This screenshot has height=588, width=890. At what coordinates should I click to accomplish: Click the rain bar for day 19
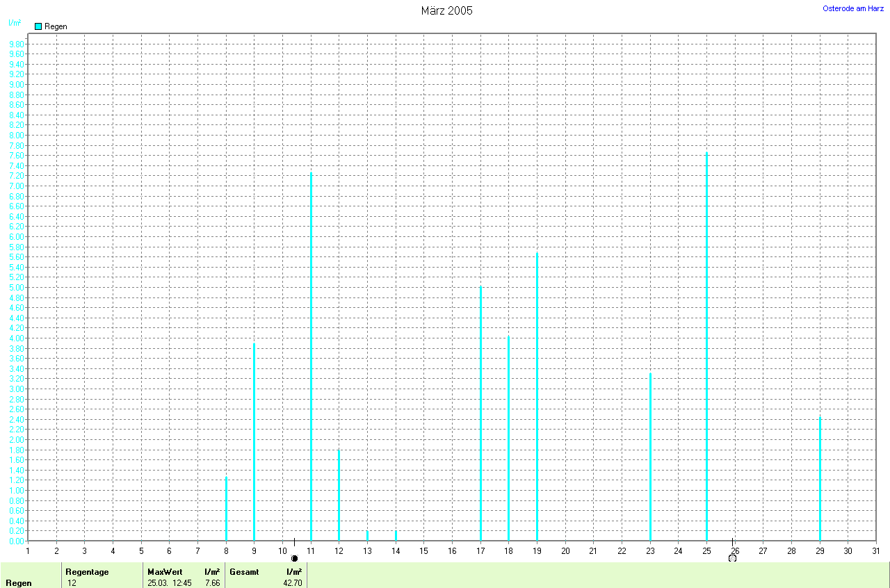click(537, 396)
